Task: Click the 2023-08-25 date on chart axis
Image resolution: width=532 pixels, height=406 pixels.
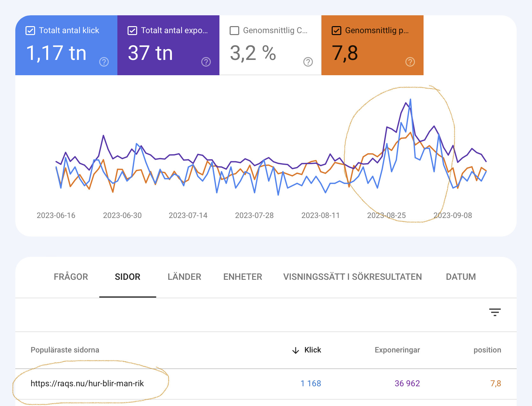Action: [386, 215]
